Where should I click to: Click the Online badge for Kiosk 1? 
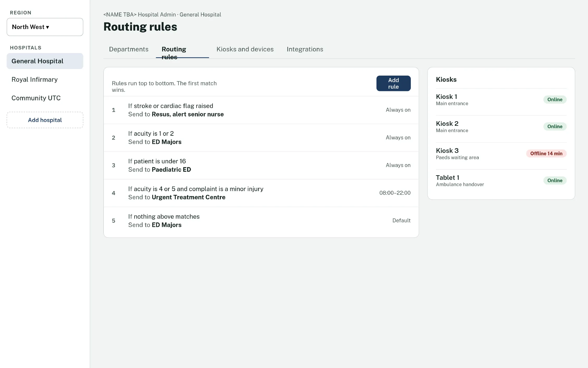pyautogui.click(x=555, y=100)
